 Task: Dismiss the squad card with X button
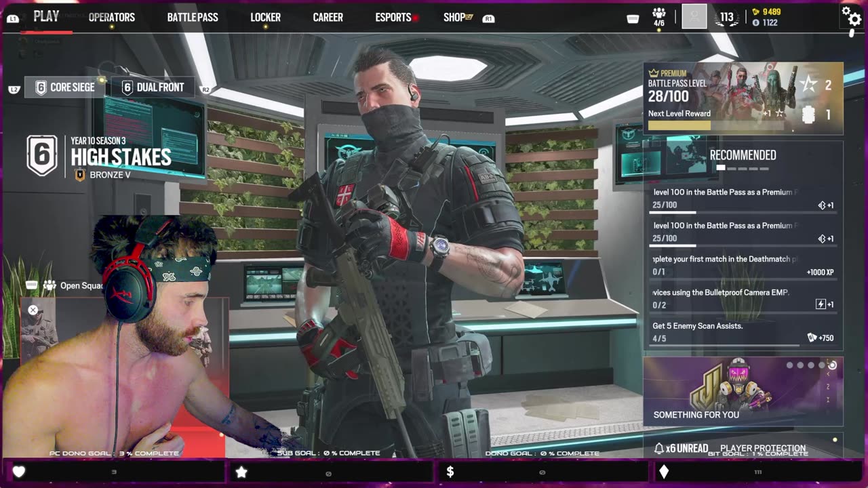click(33, 310)
